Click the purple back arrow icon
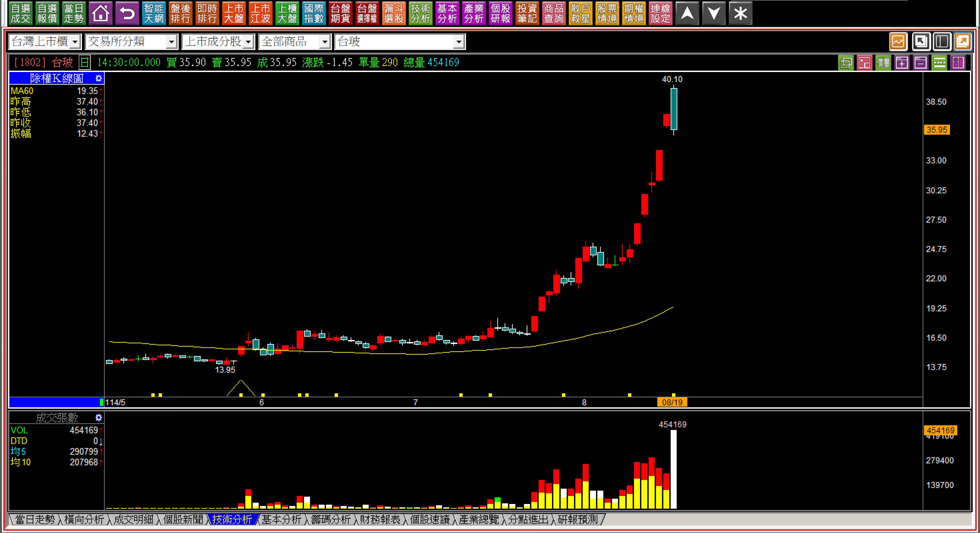 (x=127, y=14)
